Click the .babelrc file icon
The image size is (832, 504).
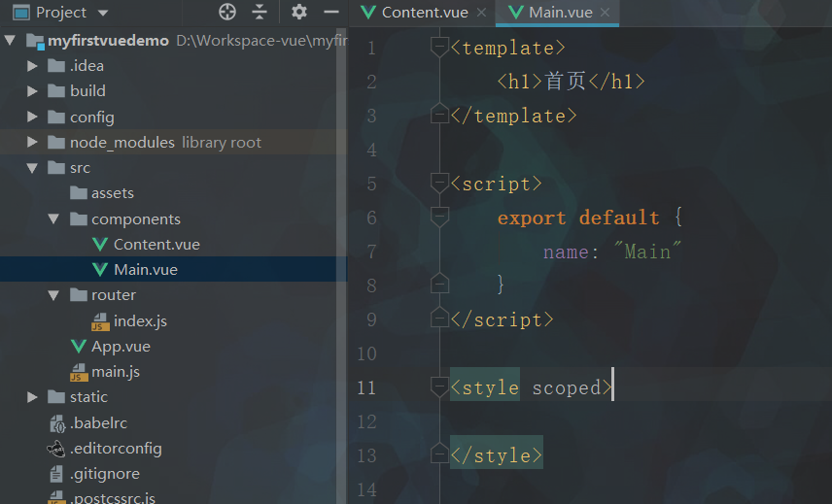(x=57, y=423)
